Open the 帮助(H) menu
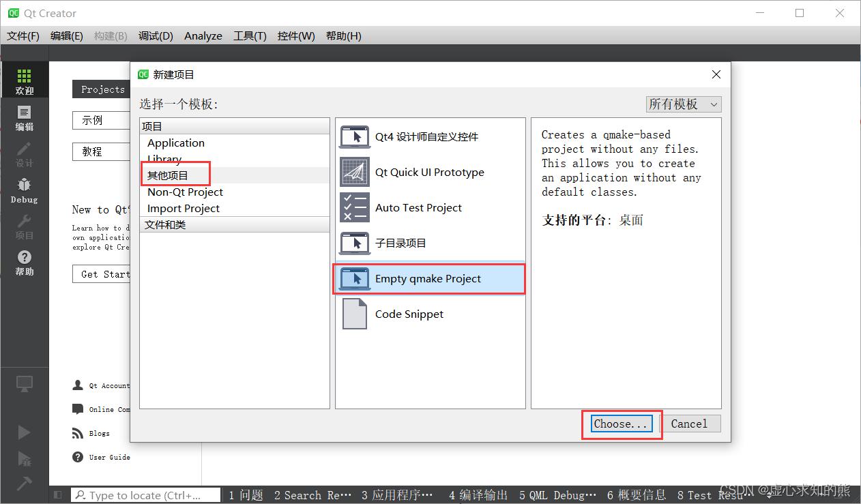Viewport: 861px width, 504px height. pos(344,36)
